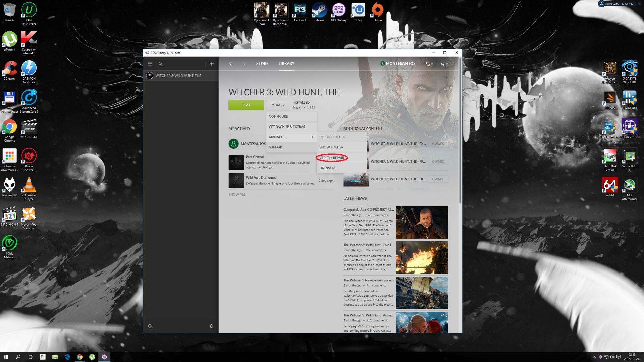Click the taskbar clock showing 22:13
This screenshot has height=362, width=644.
pyautogui.click(x=632, y=357)
